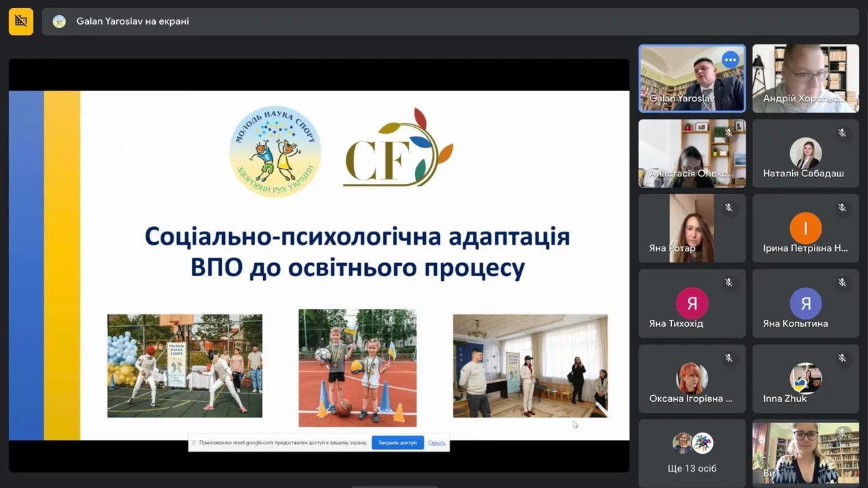Click muted mic icon on Яна Копитина tile

(x=842, y=283)
